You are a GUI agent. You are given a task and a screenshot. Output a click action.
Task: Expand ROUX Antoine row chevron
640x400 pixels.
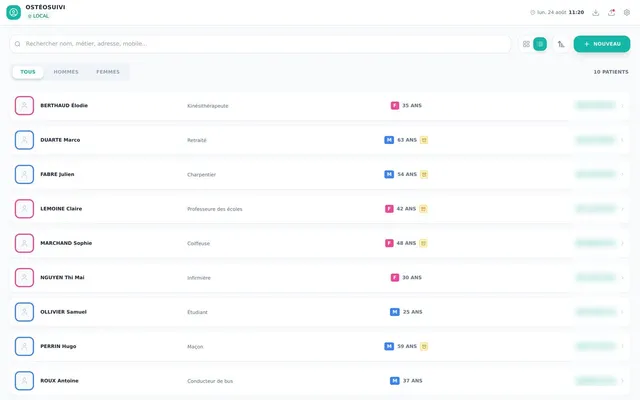pos(622,381)
